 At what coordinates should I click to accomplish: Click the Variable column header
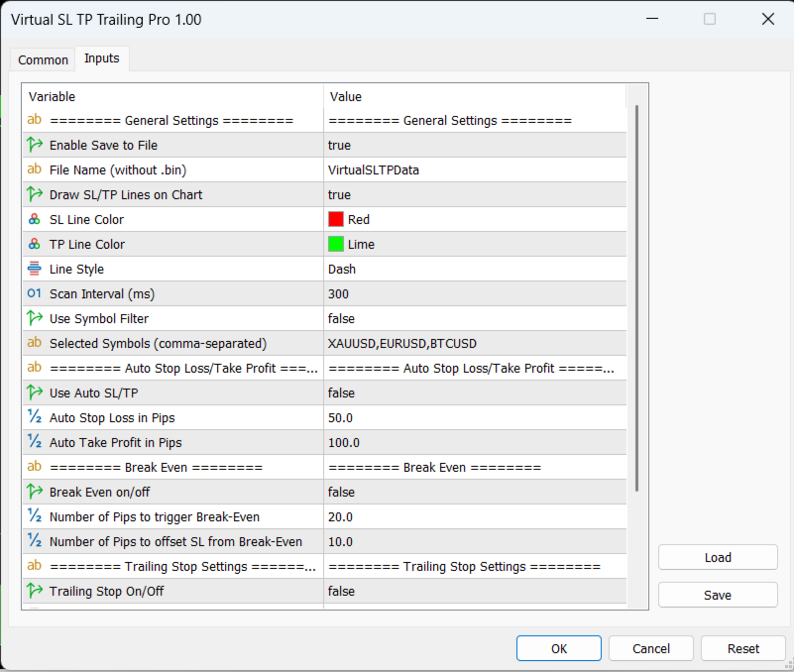[x=173, y=96]
